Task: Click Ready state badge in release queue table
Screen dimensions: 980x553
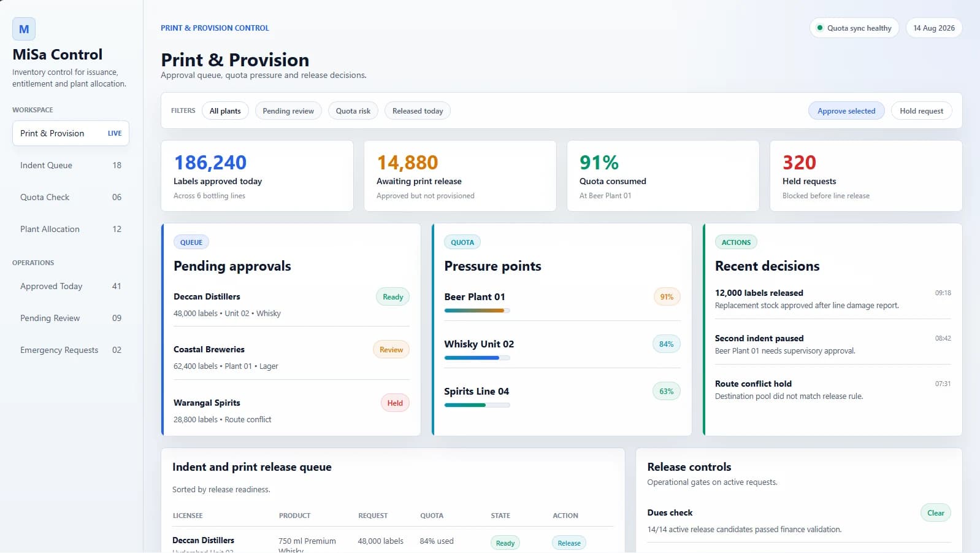Action: click(505, 543)
